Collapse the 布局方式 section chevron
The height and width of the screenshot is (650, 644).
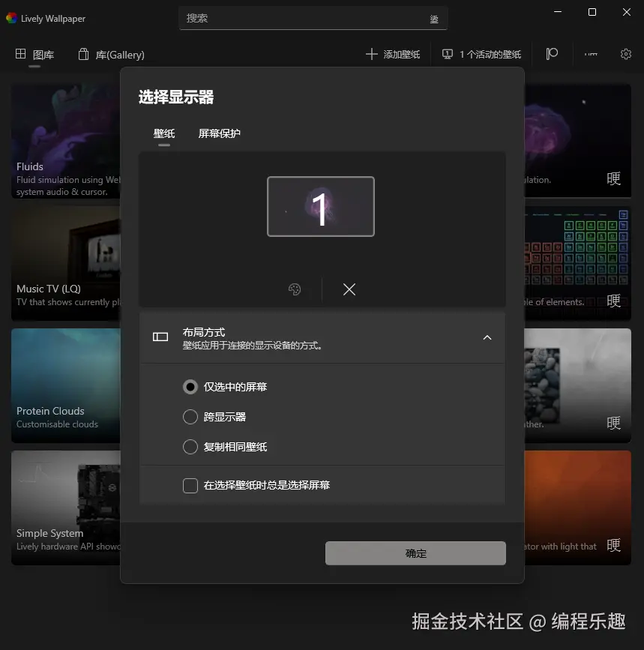point(487,337)
